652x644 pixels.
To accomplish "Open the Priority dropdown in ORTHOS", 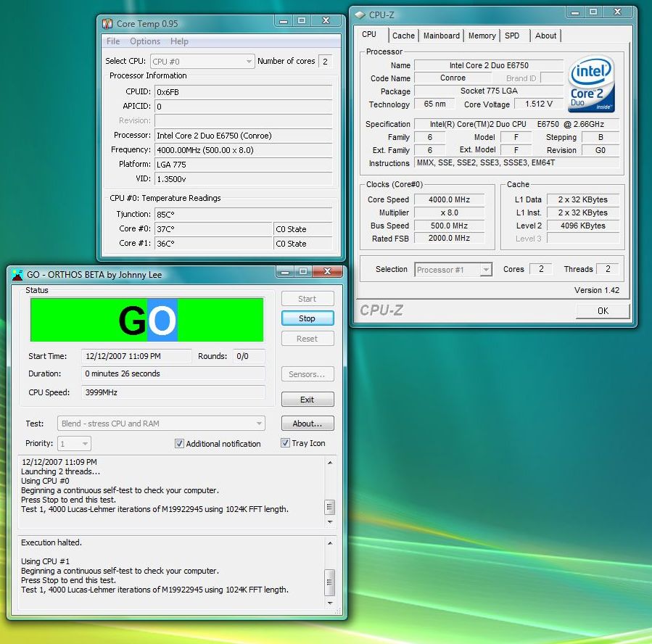I will tap(75, 444).
